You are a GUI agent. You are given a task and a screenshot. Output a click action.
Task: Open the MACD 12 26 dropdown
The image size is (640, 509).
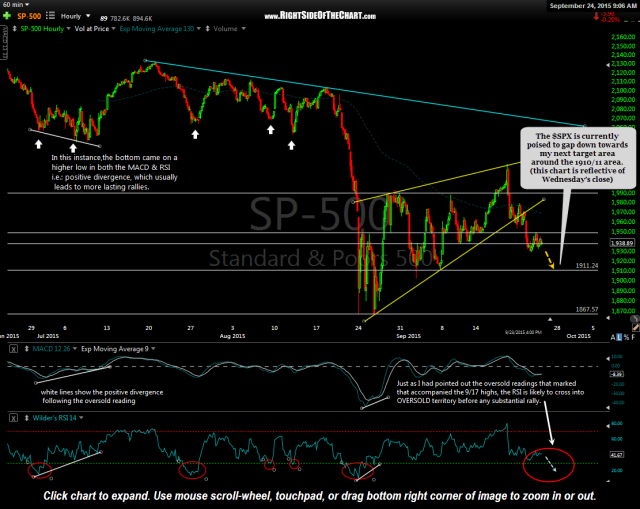pos(75,349)
